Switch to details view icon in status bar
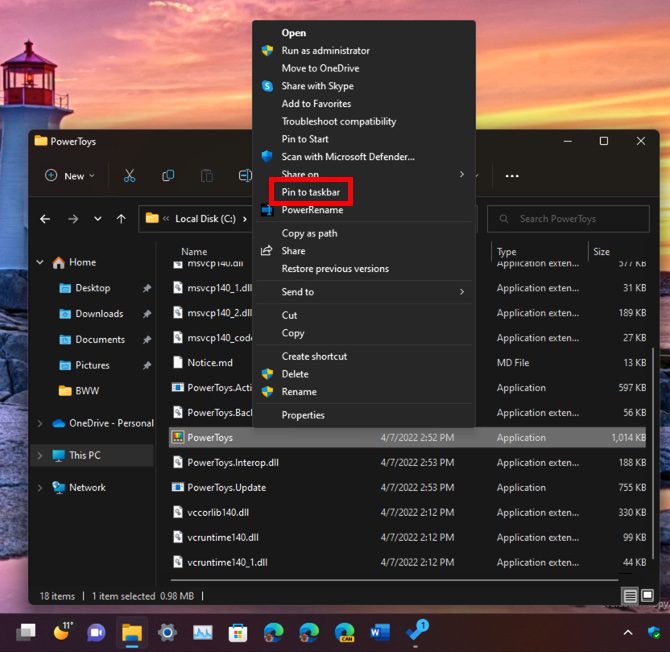Screen dimensions: 670x652 630,596
